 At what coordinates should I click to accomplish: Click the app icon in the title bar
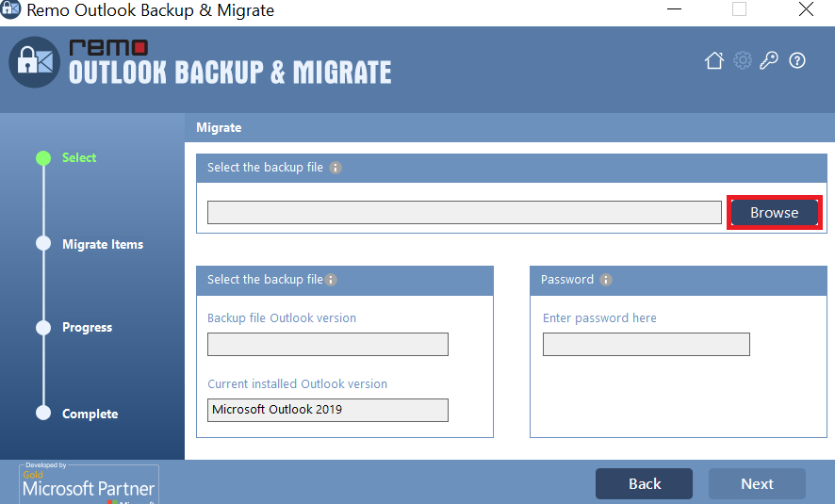[10, 9]
